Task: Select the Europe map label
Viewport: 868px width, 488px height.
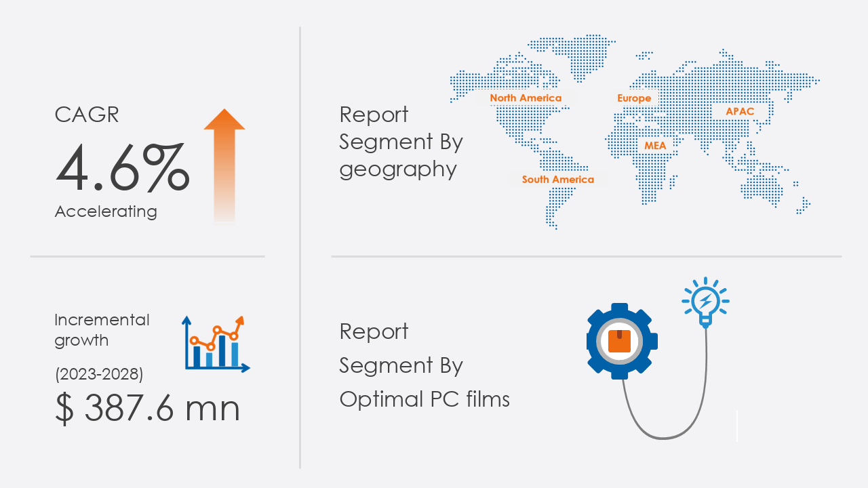Action: pos(634,98)
